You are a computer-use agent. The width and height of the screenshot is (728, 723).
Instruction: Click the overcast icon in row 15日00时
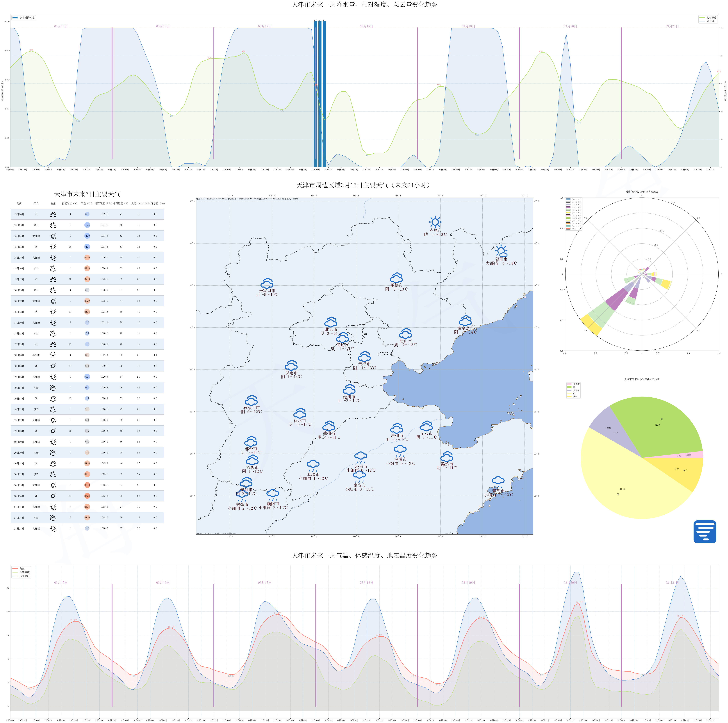coord(53,214)
